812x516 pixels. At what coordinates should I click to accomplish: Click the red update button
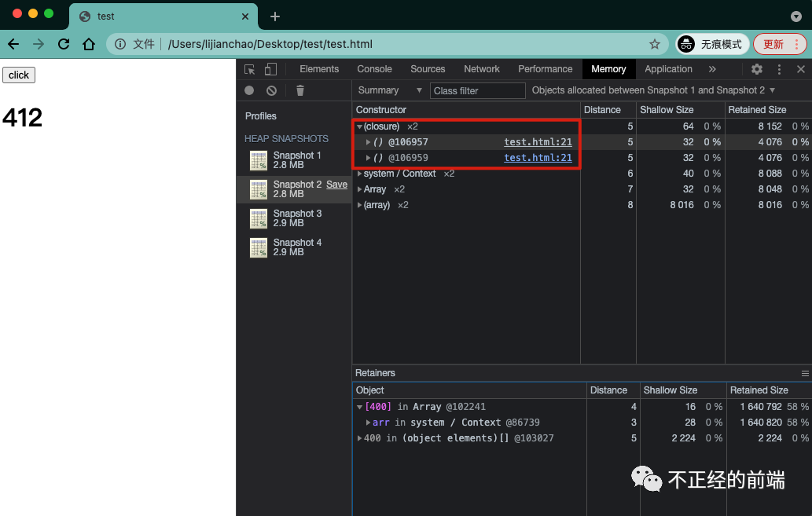779,44
